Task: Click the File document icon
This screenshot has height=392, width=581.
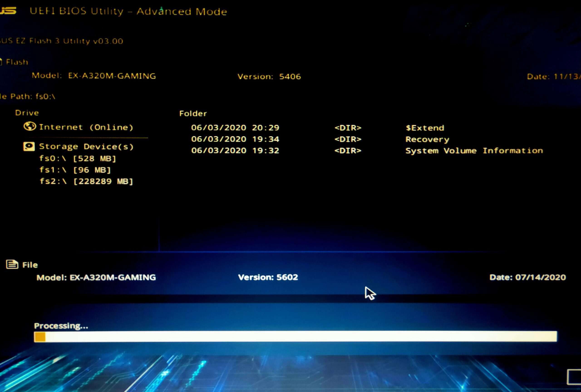Action: (x=12, y=264)
